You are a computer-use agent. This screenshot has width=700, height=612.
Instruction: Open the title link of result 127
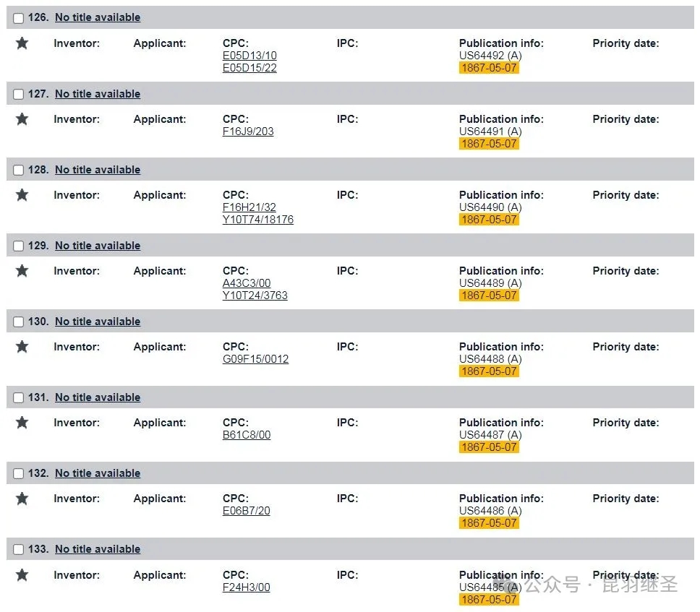[98, 94]
